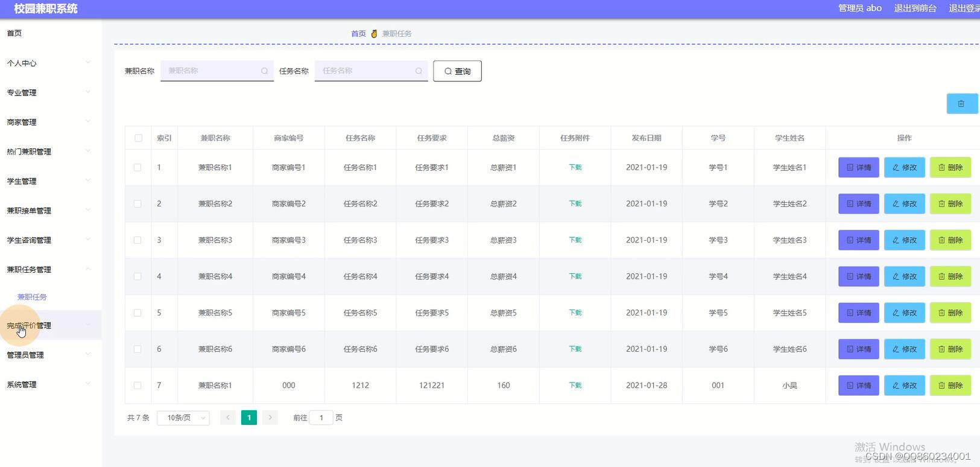Click the 查询 search button
This screenshot has width=980, height=467.
click(457, 71)
